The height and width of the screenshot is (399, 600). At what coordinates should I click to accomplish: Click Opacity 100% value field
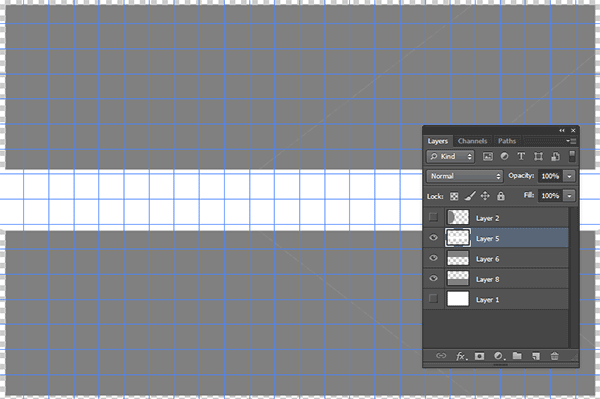tap(550, 176)
